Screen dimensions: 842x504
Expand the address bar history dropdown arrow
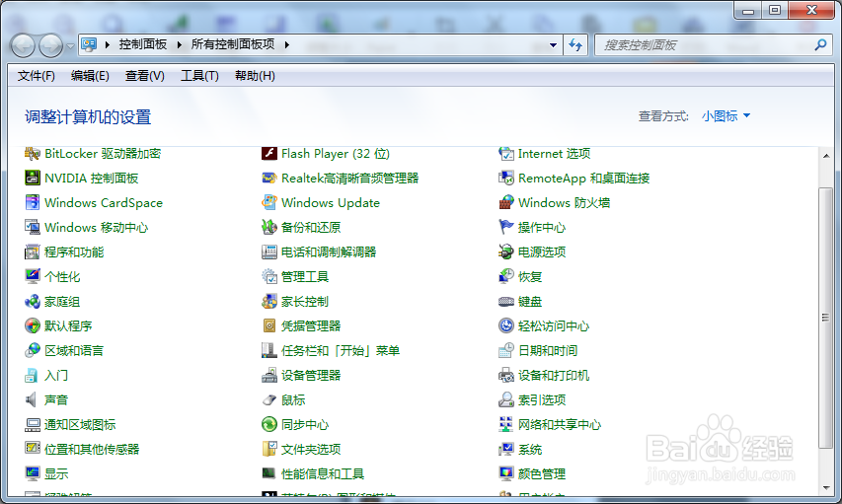[553, 45]
